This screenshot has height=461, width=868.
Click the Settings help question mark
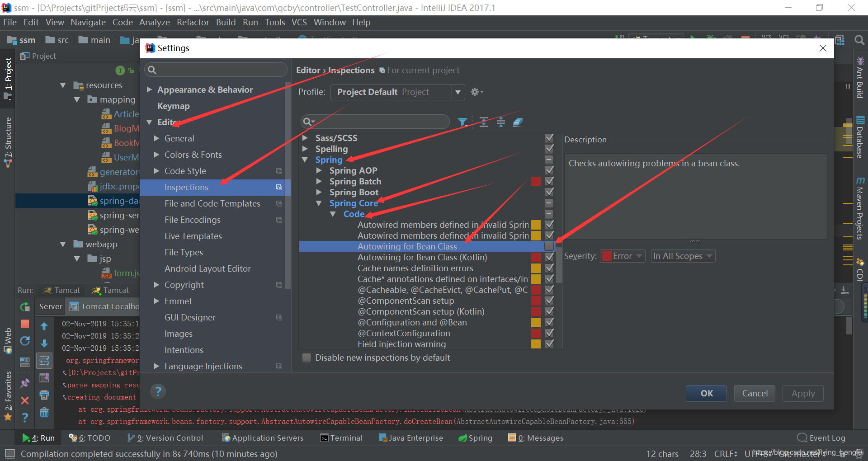coord(158,391)
